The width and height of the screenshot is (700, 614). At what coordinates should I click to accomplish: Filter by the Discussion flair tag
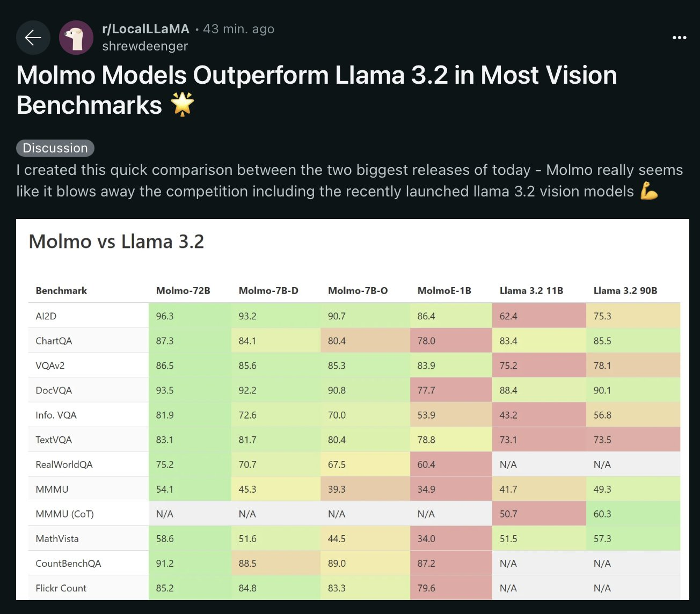pos(55,148)
